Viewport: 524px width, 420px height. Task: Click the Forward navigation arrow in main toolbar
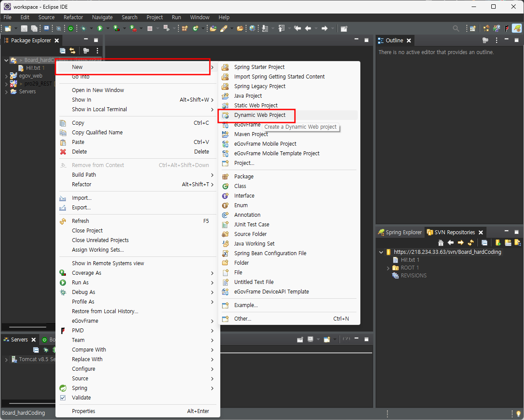[x=324, y=28]
